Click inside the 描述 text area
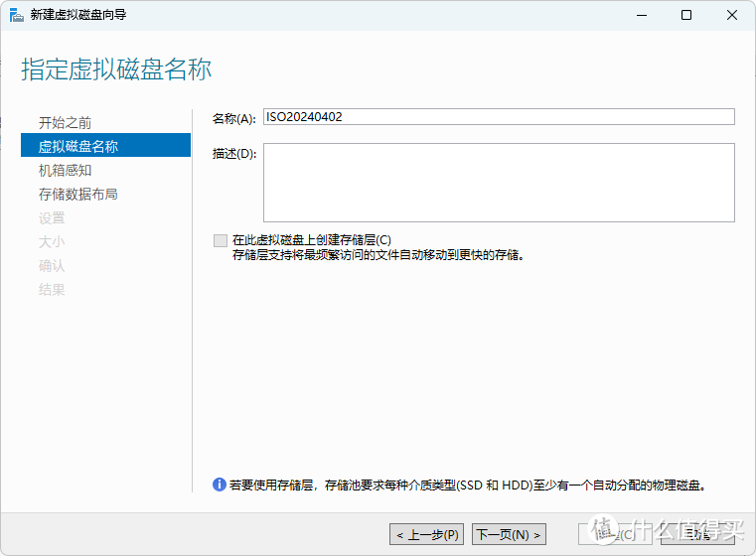Image resolution: width=756 pixels, height=556 pixels. click(499, 183)
